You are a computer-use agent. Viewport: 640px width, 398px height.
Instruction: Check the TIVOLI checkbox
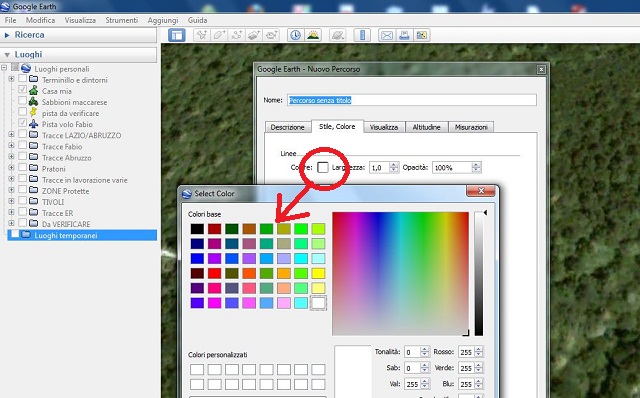pyautogui.click(x=22, y=201)
